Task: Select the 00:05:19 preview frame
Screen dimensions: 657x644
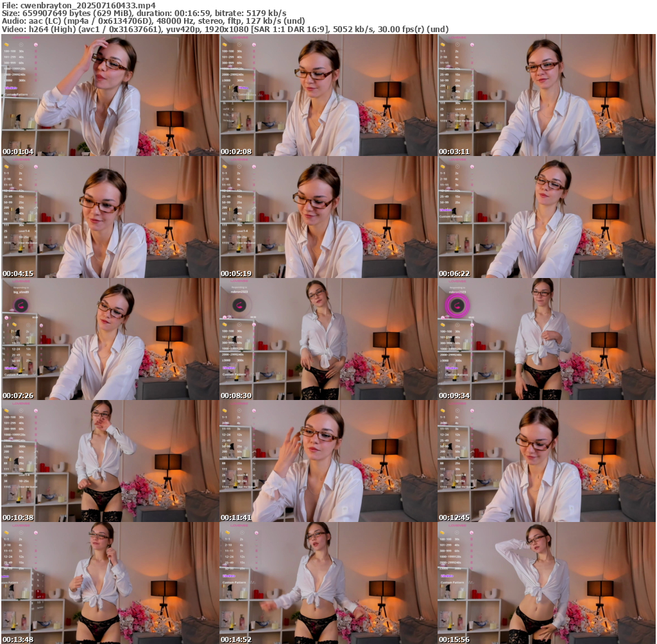Action: pyautogui.click(x=328, y=217)
